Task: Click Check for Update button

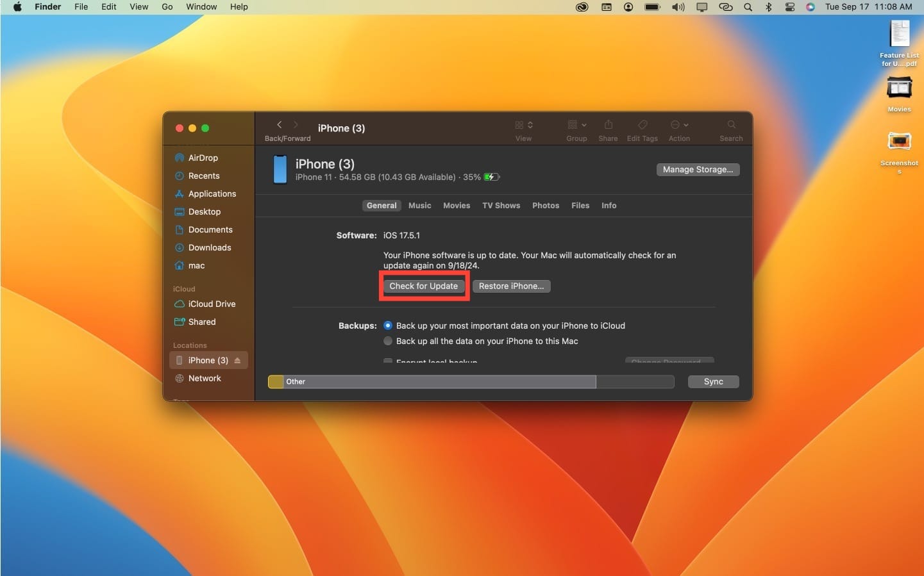Action: tap(424, 286)
